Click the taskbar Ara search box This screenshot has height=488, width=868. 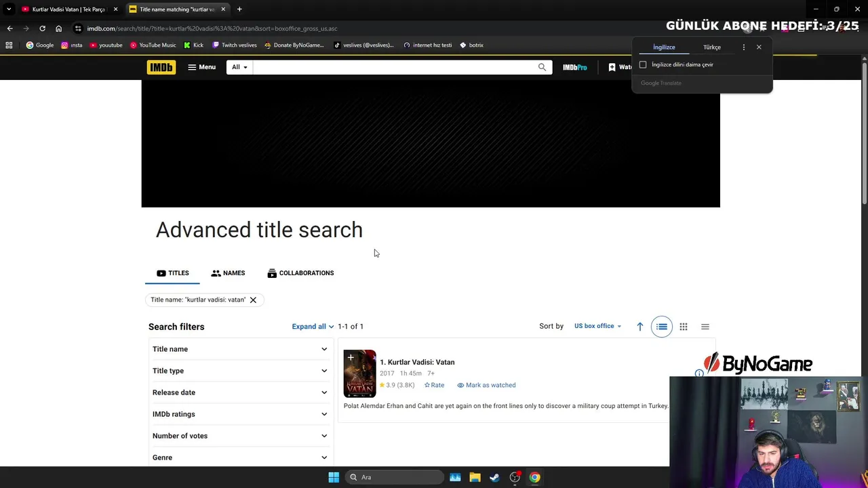pos(394,477)
